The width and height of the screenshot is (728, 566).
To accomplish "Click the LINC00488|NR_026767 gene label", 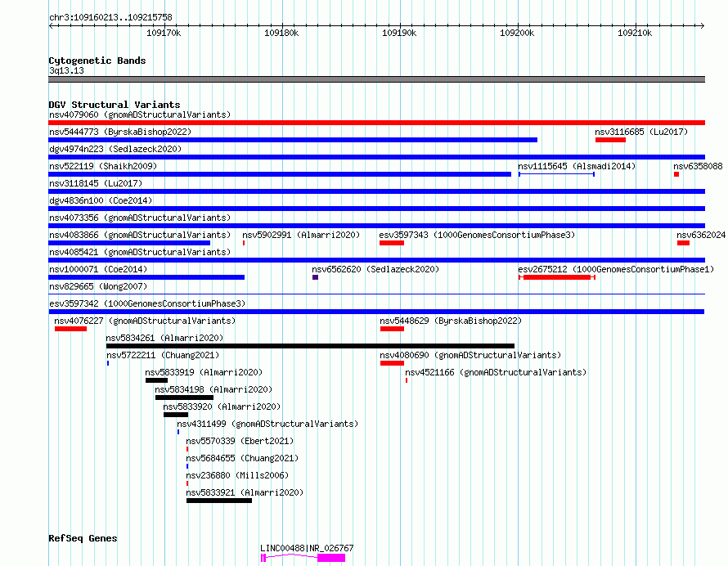I will (307, 548).
